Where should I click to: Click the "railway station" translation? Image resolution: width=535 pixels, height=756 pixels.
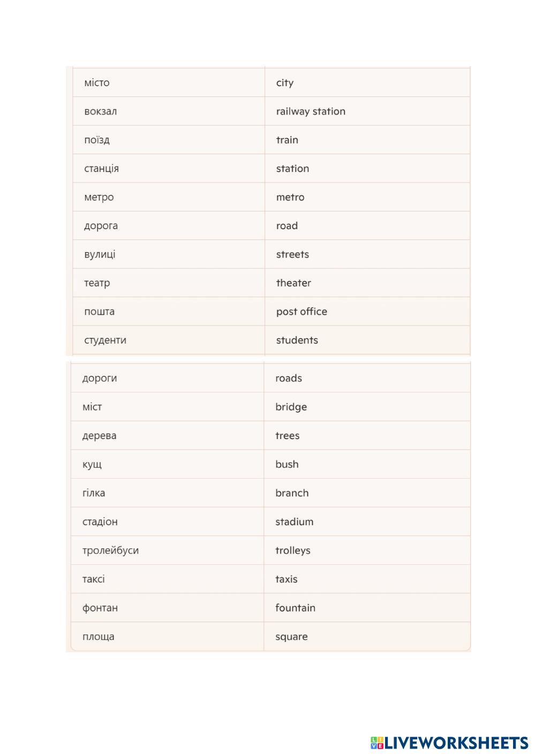[x=311, y=111]
